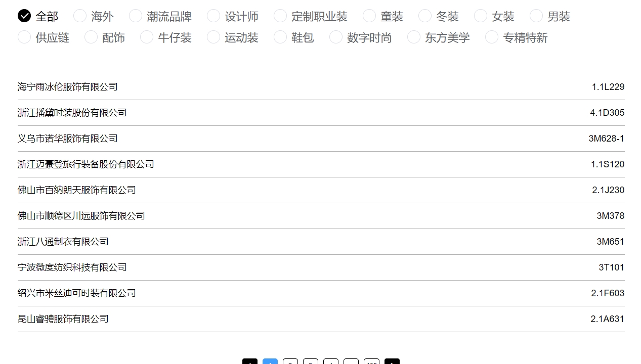This screenshot has width=641, height=364.
Task: Choose 牛仔装 category filter
Action: point(166,37)
